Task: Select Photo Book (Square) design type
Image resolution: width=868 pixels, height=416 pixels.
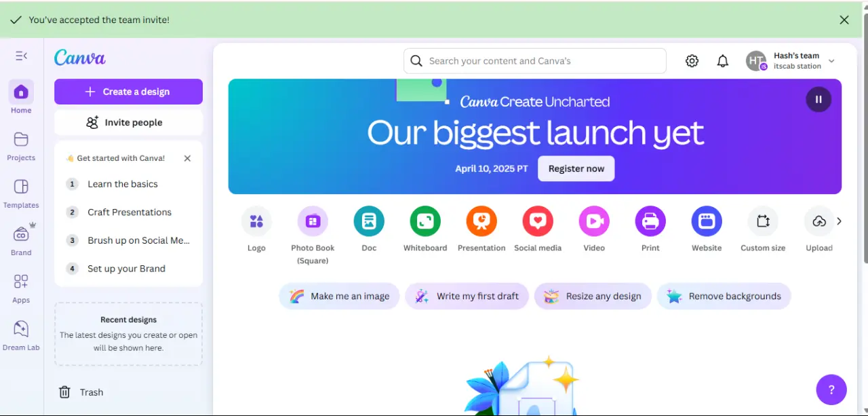Action: coord(313,235)
